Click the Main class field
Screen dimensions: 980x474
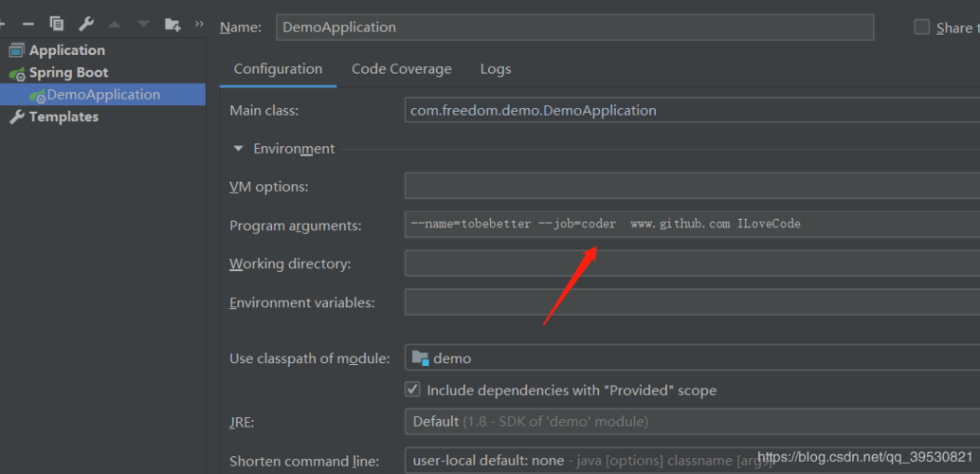point(692,110)
